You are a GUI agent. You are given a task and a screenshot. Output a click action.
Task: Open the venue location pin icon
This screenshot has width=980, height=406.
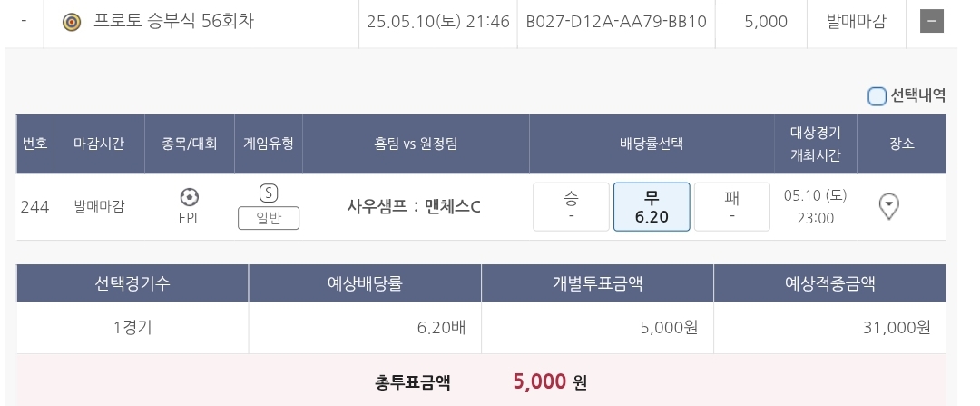889,207
